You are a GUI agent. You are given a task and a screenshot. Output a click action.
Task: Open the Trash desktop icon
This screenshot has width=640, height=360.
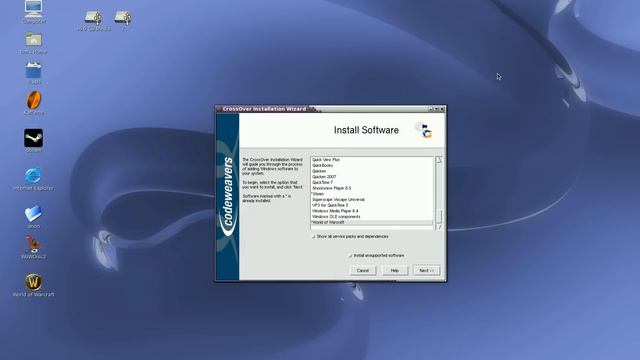pyautogui.click(x=33, y=70)
